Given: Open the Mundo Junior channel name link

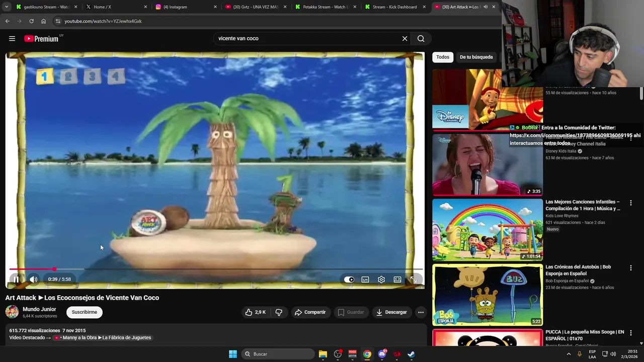Looking at the screenshot, I should [x=39, y=309].
